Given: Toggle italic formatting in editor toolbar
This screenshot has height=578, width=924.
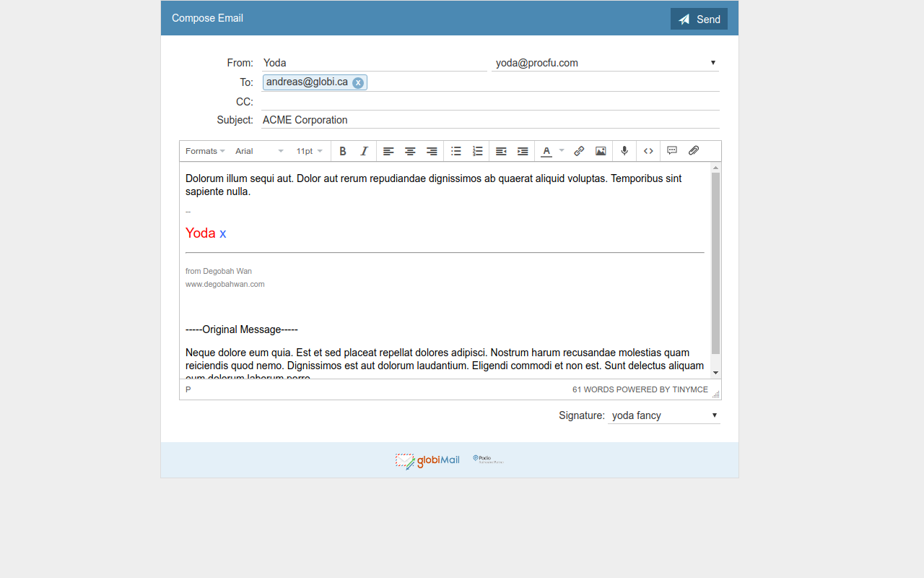Looking at the screenshot, I should (364, 151).
